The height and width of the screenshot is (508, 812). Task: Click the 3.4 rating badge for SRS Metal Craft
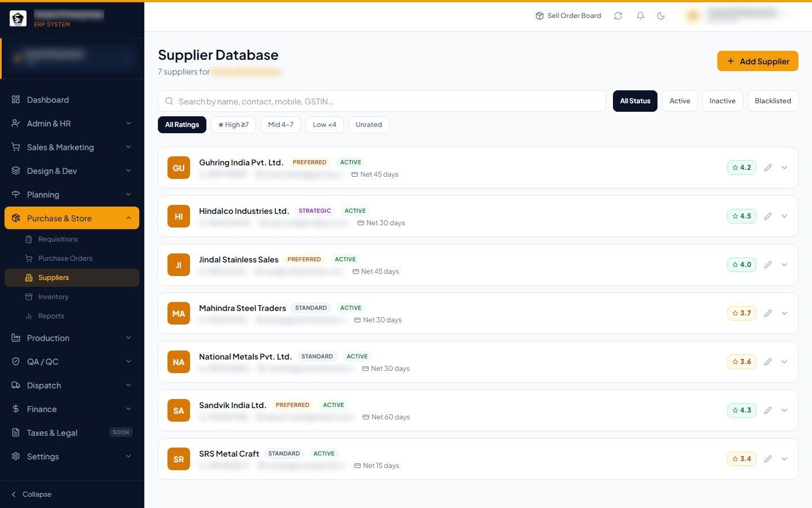coord(742,459)
